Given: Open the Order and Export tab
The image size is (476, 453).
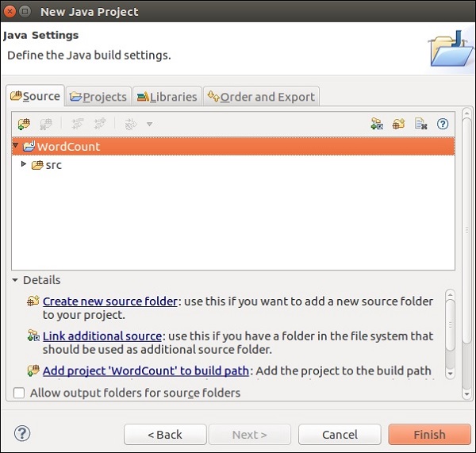Looking at the screenshot, I should pyautogui.click(x=261, y=97).
